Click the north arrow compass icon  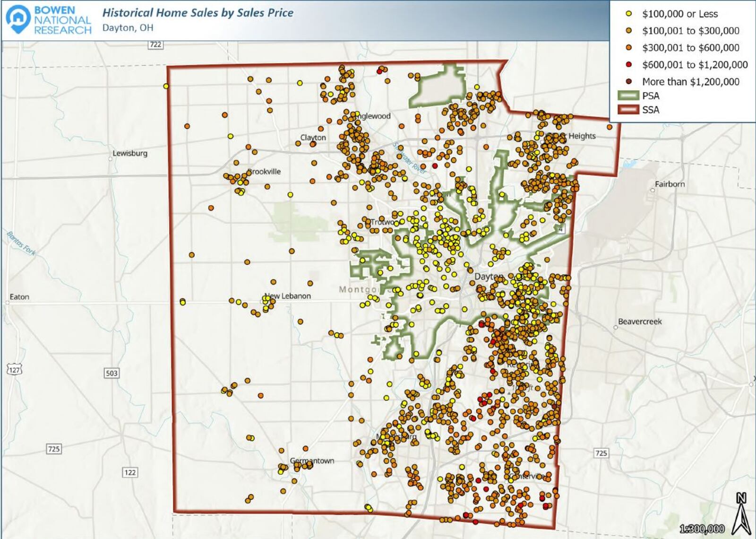(x=741, y=513)
